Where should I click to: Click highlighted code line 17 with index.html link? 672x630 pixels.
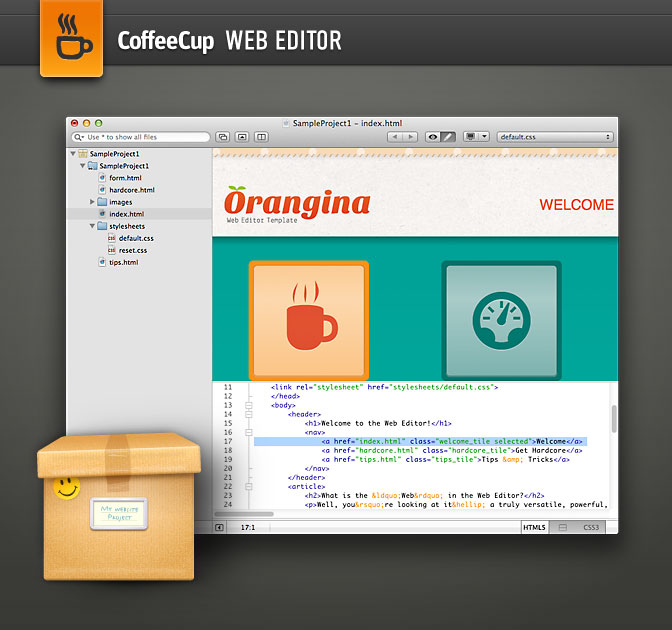coord(420,441)
